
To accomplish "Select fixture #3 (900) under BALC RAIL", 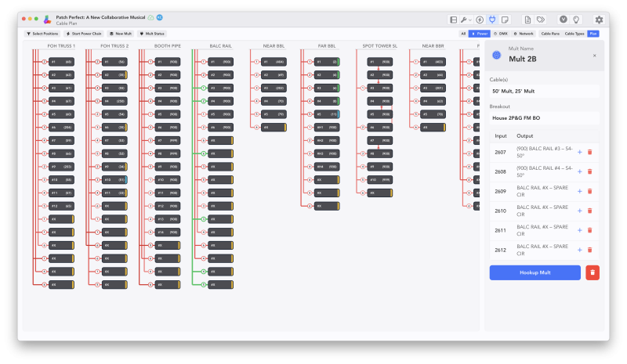I will (x=221, y=88).
